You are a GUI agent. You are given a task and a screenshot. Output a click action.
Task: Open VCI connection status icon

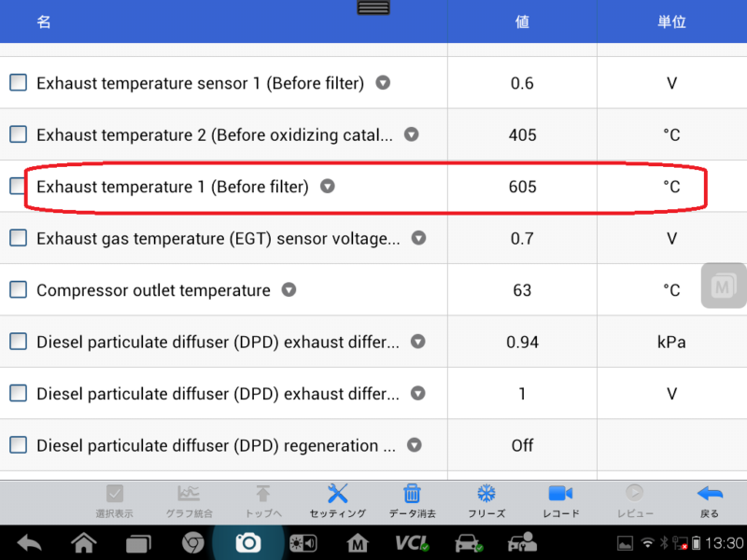pyautogui.click(x=411, y=543)
